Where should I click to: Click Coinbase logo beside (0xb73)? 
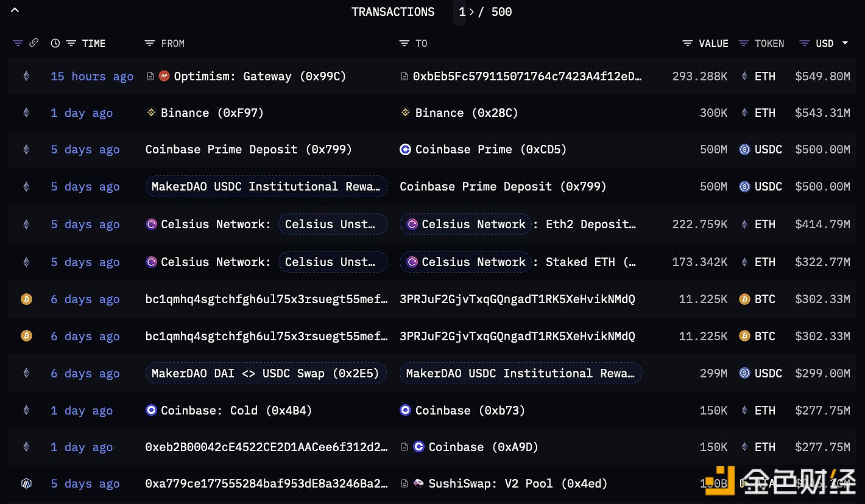click(406, 410)
